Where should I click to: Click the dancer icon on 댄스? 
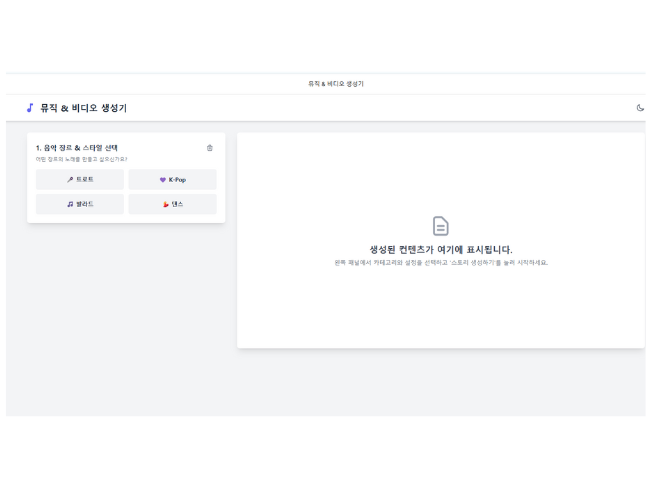[166, 204]
